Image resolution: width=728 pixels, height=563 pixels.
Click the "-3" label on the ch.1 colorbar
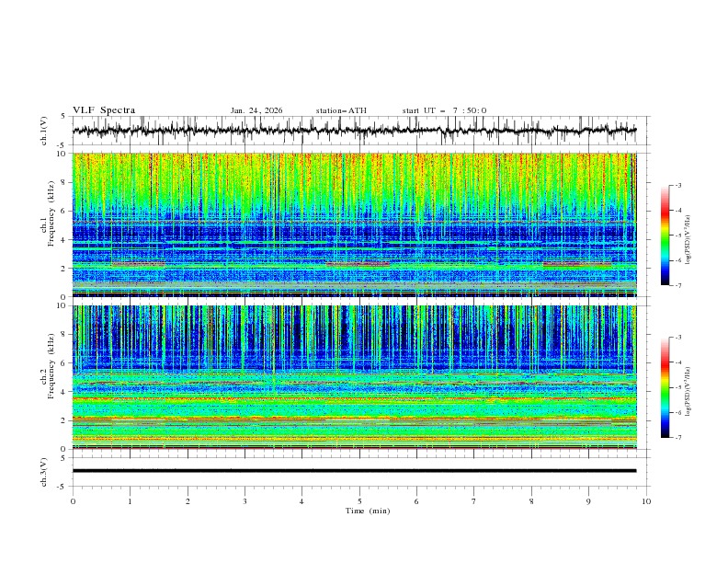(678, 185)
